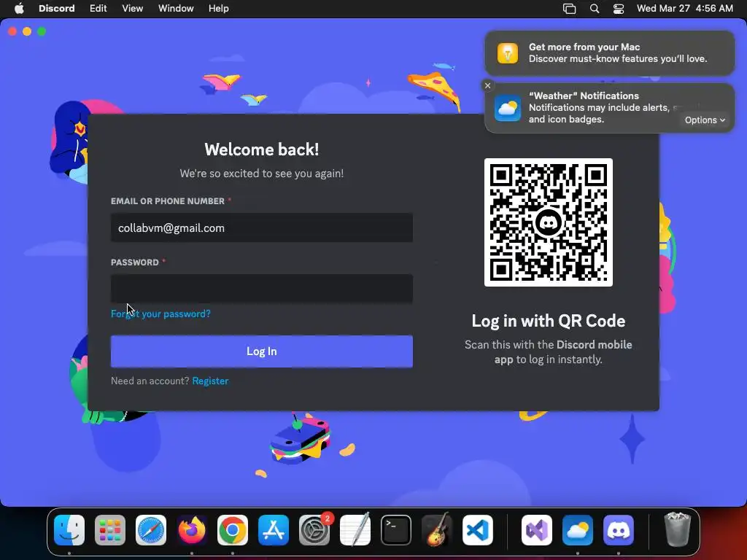The image size is (747, 560).
Task: Open the App Store dock icon
Action: pos(274,530)
